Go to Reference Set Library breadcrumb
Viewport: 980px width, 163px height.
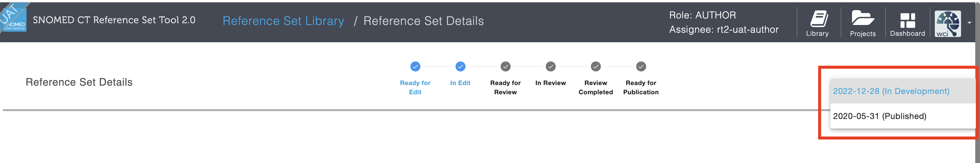click(x=283, y=21)
